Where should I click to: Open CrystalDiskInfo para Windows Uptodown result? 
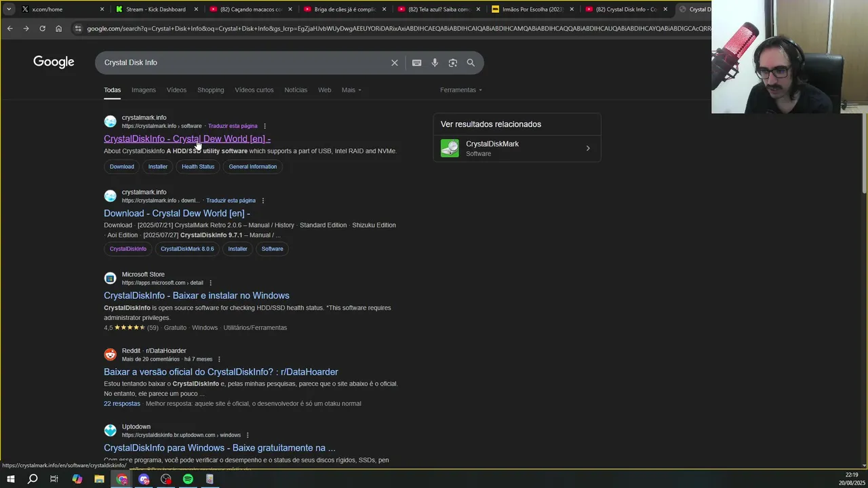pyautogui.click(x=220, y=448)
